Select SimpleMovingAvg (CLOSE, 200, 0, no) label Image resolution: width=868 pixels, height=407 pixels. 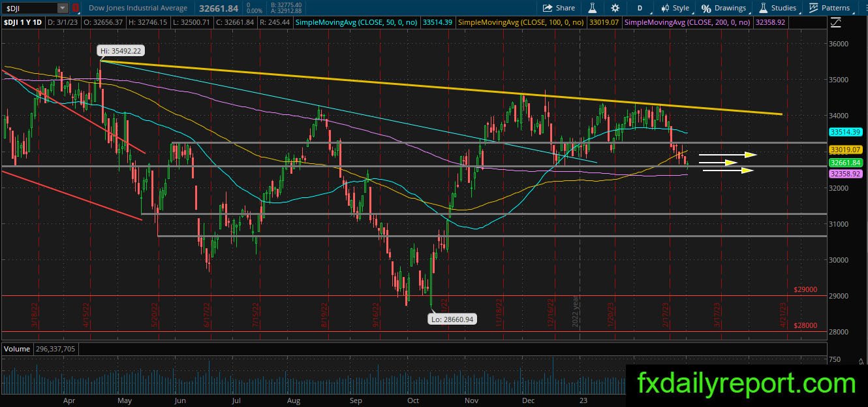point(688,22)
